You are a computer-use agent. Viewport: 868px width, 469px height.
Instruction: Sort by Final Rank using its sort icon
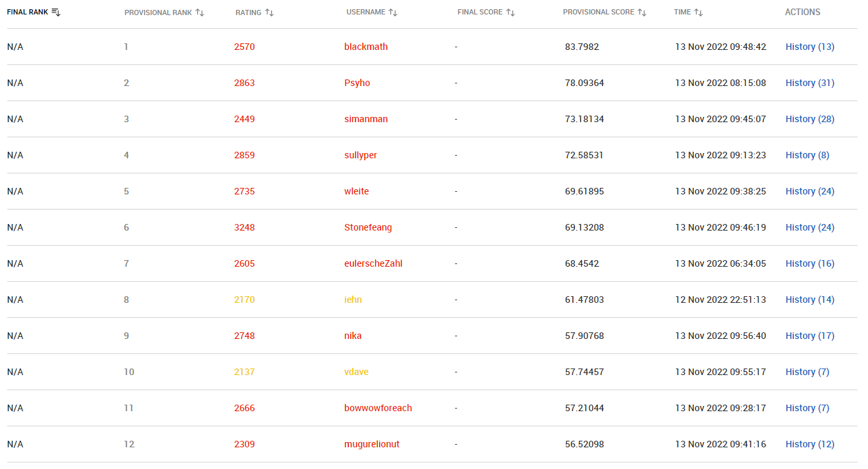tap(56, 12)
